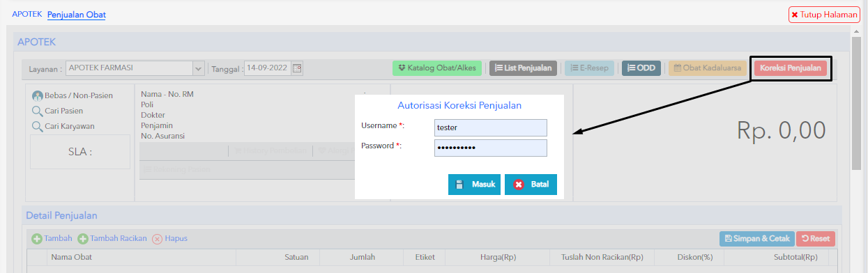Click the Password field
The height and width of the screenshot is (273, 868).
(x=491, y=148)
